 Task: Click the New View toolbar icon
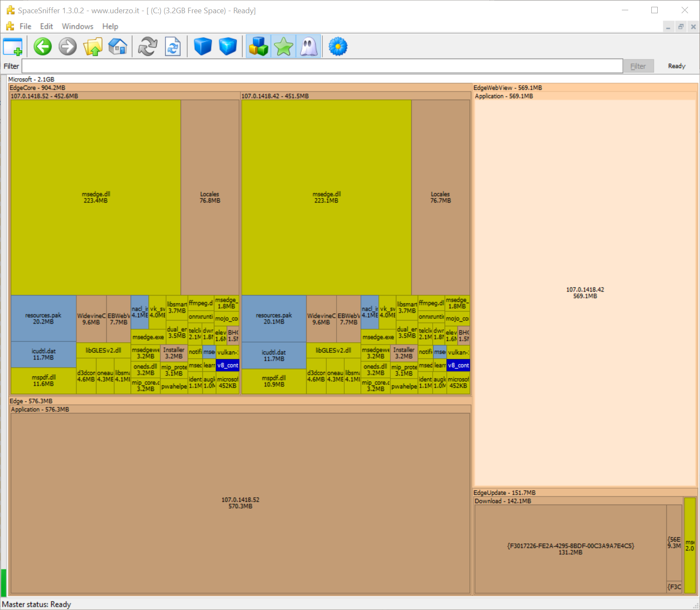click(x=13, y=47)
